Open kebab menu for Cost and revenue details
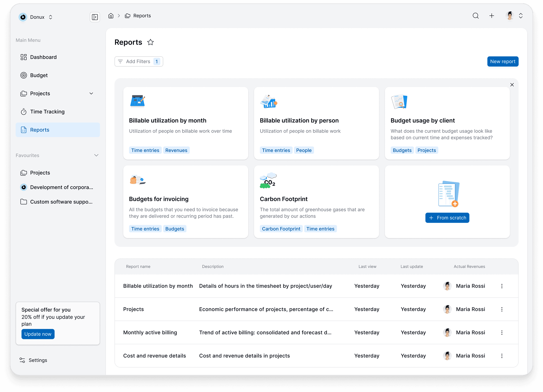Viewport: 543px width, 392px height. tap(502, 356)
